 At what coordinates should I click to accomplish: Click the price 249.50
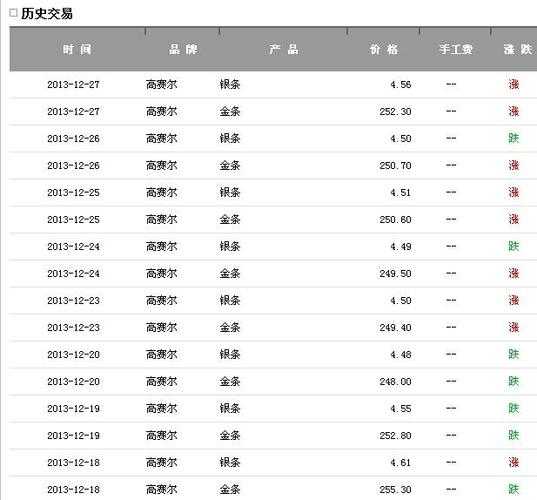[395, 274]
